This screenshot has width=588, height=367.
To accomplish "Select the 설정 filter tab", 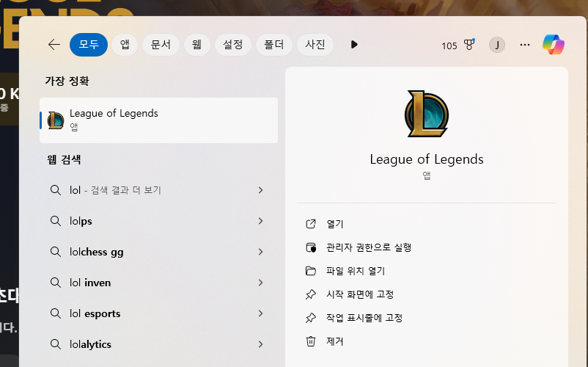I will click(x=234, y=45).
